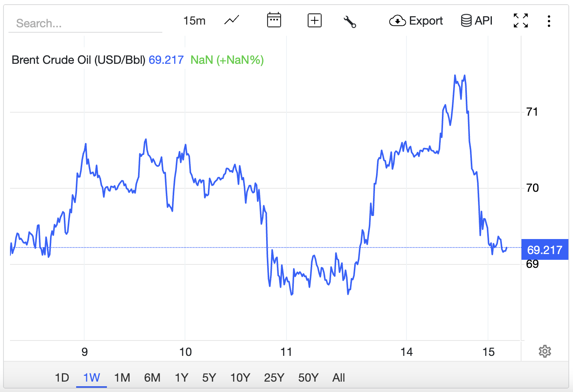Choose the 10Y range option
Image resolution: width=573 pixels, height=392 pixels.
[x=240, y=378]
